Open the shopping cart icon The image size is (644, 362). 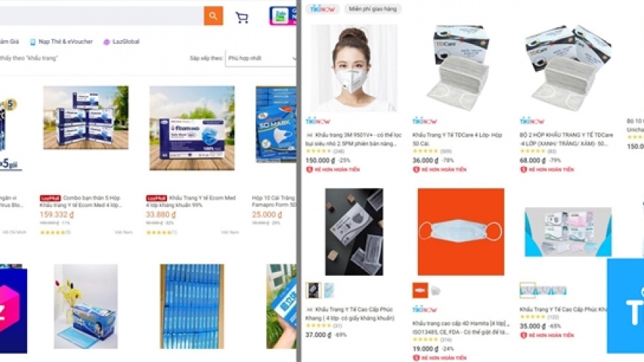[x=241, y=18]
